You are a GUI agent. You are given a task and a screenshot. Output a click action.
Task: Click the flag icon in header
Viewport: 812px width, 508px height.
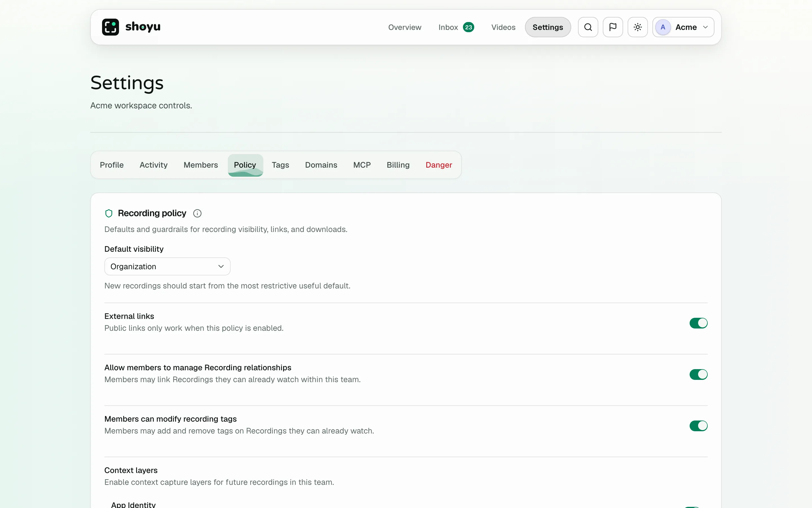click(x=613, y=27)
